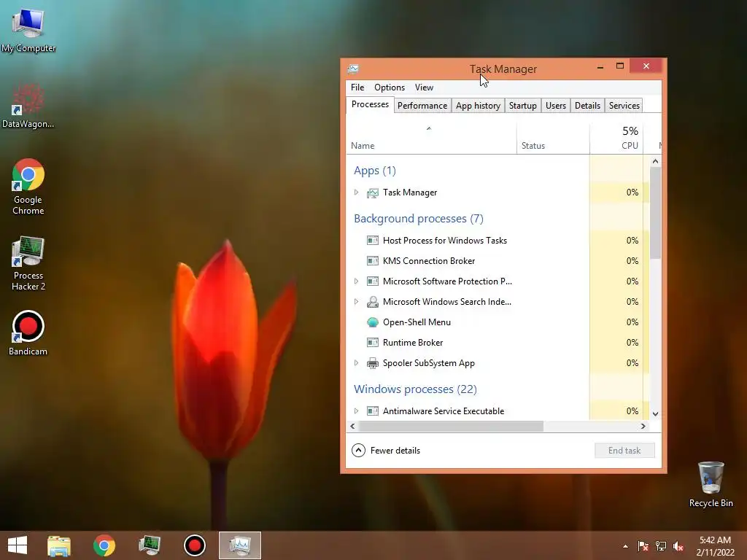
Task: Click the Windows processes (22) heading
Action: click(415, 389)
